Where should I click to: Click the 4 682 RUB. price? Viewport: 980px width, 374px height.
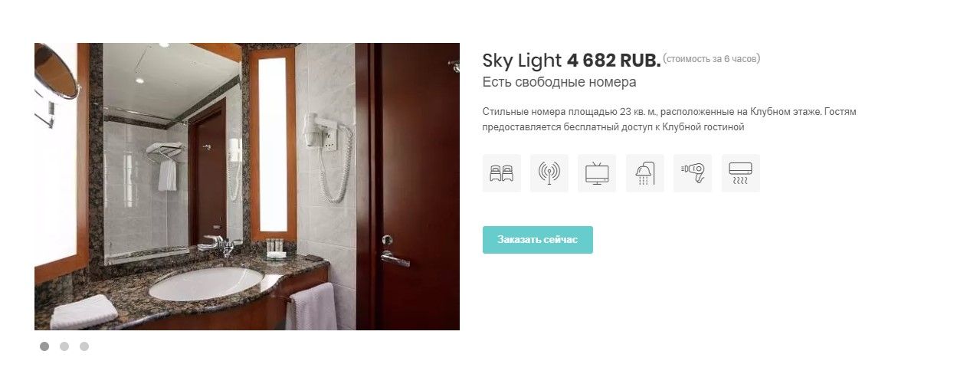(x=613, y=61)
